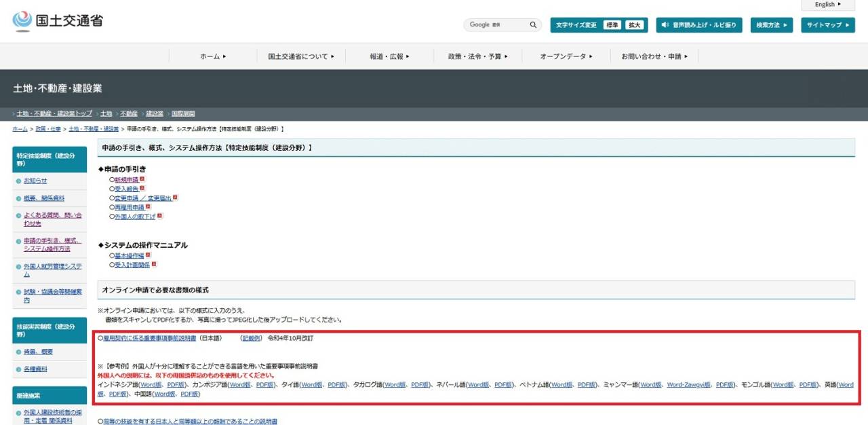Image resolution: width=868 pixels, height=425 pixels.
Task: Click PDF icon next to 新規申請
Action: coord(142,179)
